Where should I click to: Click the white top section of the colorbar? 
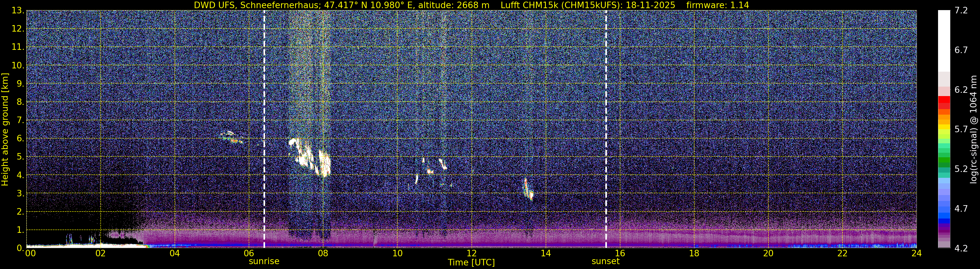tap(944, 41)
